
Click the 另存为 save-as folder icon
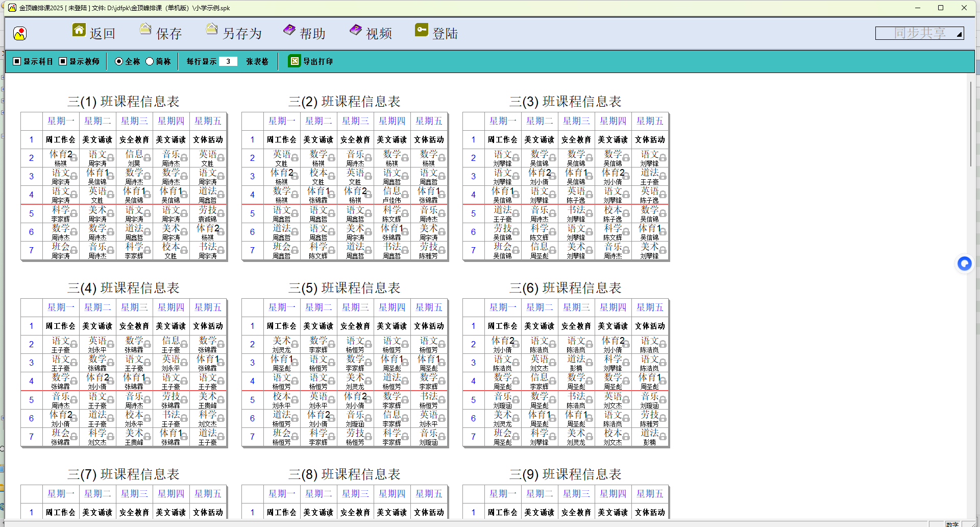[x=212, y=29]
